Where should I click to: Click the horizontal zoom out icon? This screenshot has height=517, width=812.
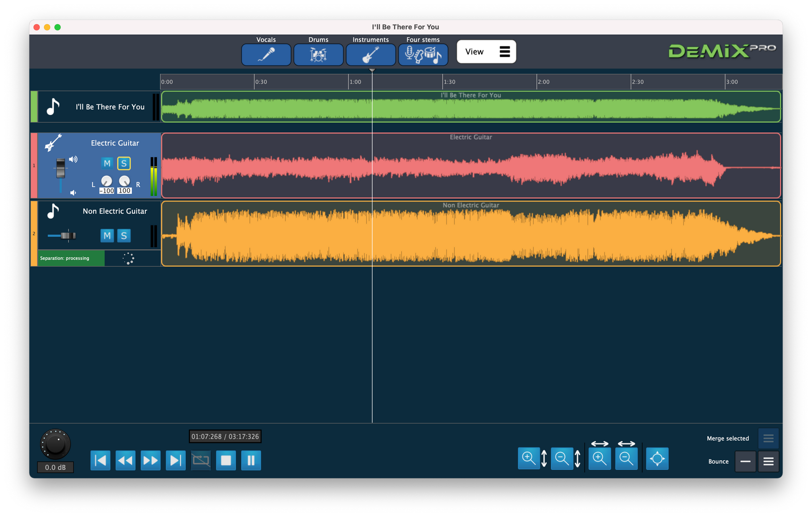click(626, 458)
